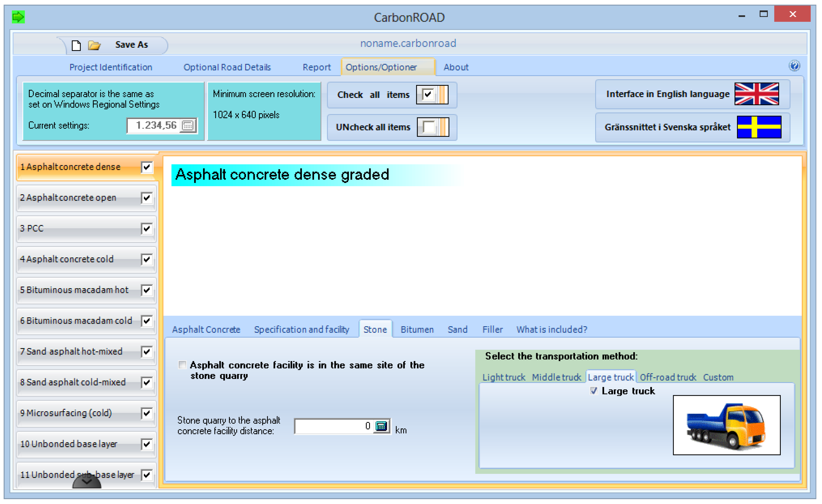This screenshot has height=504, width=822.
Task: Select the Off-road truck tab
Action: pos(668,377)
